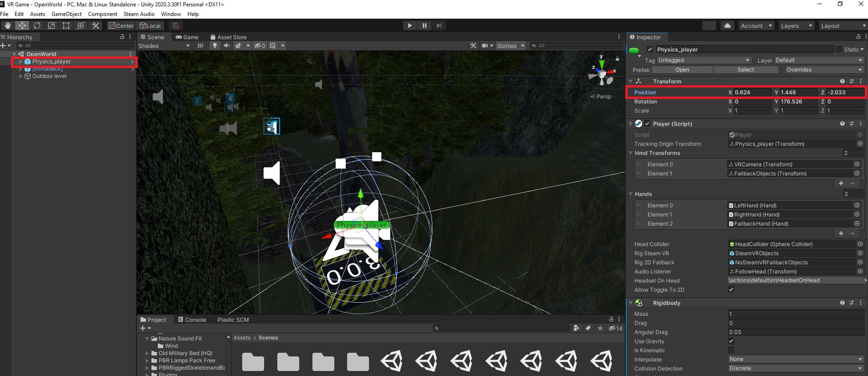Click prefab Open button
Viewport: 868px width, 376px height.
tap(682, 70)
